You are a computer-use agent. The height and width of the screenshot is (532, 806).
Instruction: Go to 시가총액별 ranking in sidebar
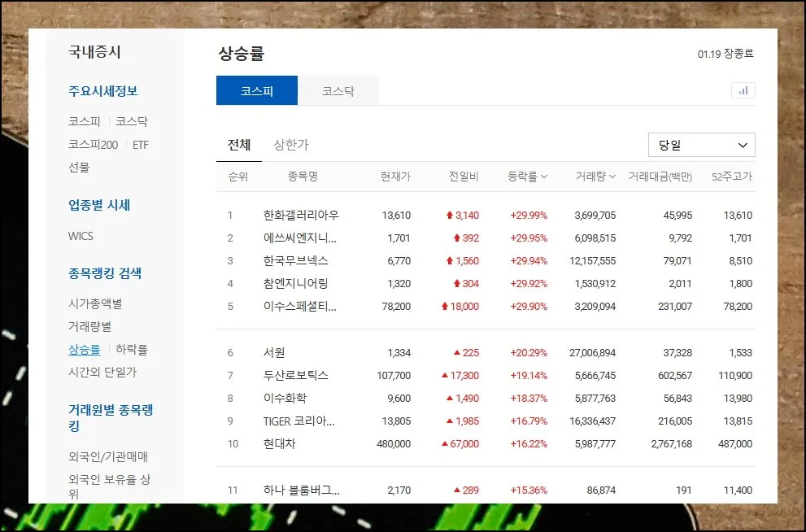click(95, 303)
